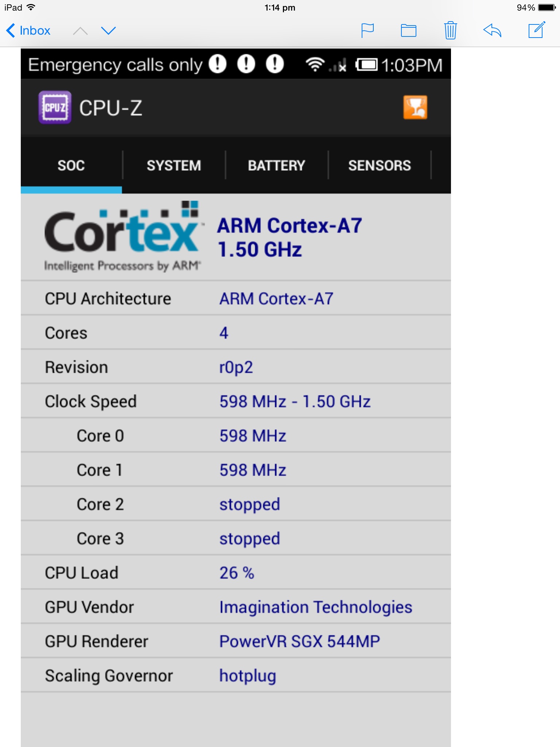Tap the CPU-Z app logo
The width and height of the screenshot is (560, 747).
point(55,108)
